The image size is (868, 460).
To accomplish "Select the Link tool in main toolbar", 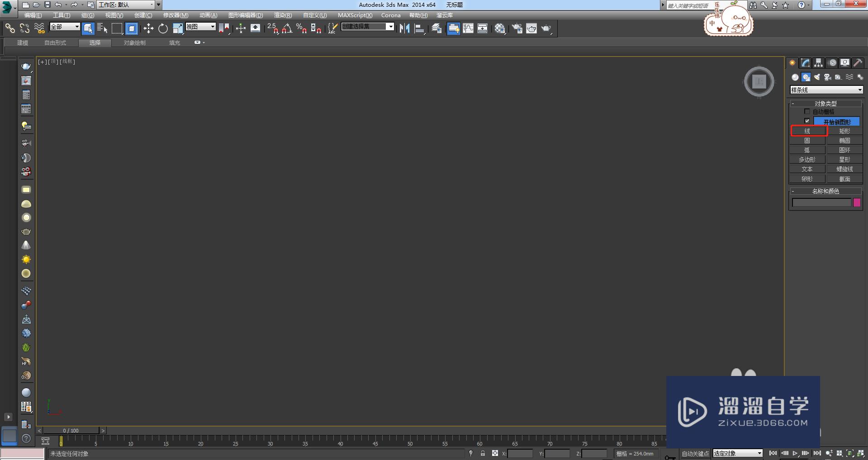I will click(10, 28).
